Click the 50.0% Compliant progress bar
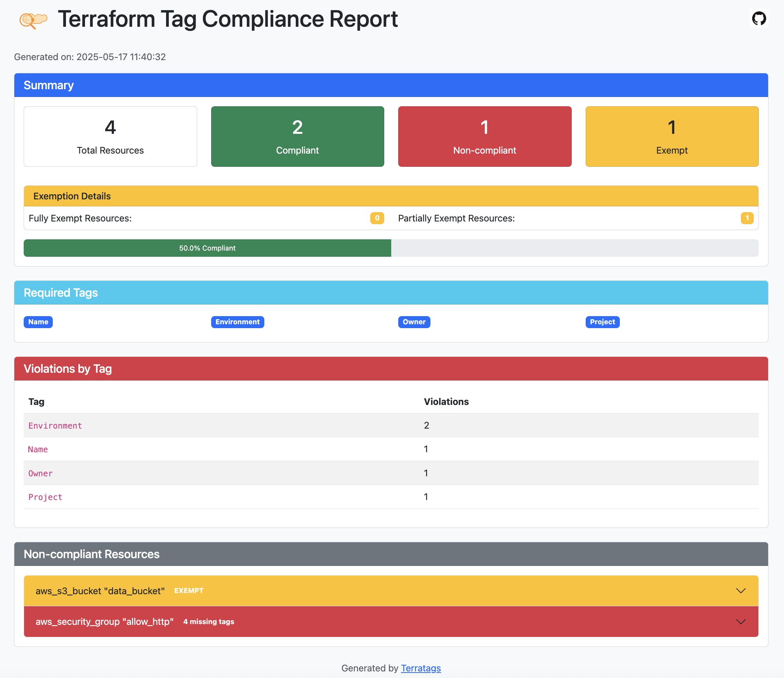The height and width of the screenshot is (678, 784). [x=207, y=248]
